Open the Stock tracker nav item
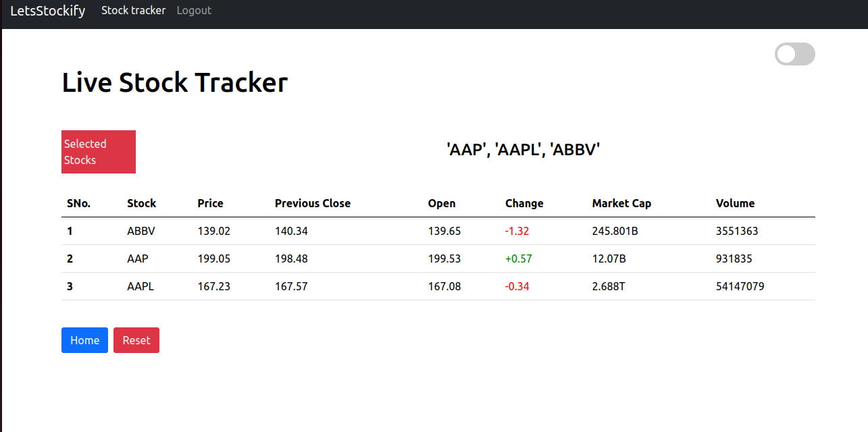This screenshot has height=432, width=868. pos(133,10)
